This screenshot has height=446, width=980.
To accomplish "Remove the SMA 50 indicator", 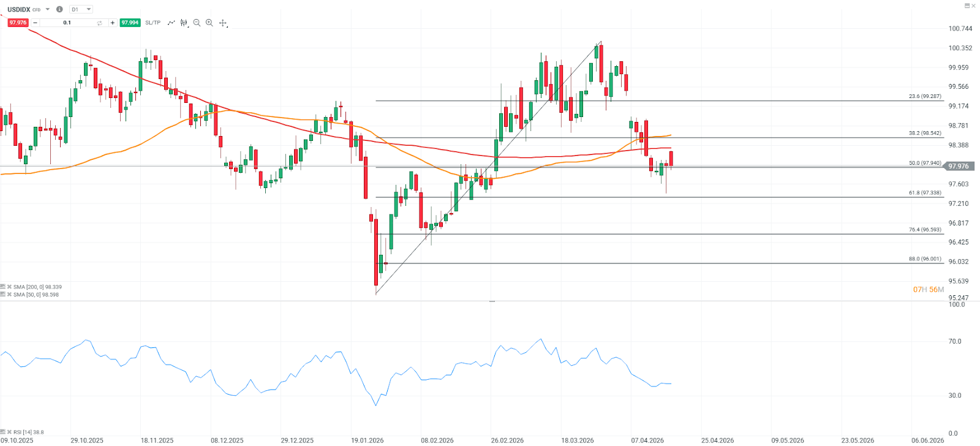I will tap(10, 295).
